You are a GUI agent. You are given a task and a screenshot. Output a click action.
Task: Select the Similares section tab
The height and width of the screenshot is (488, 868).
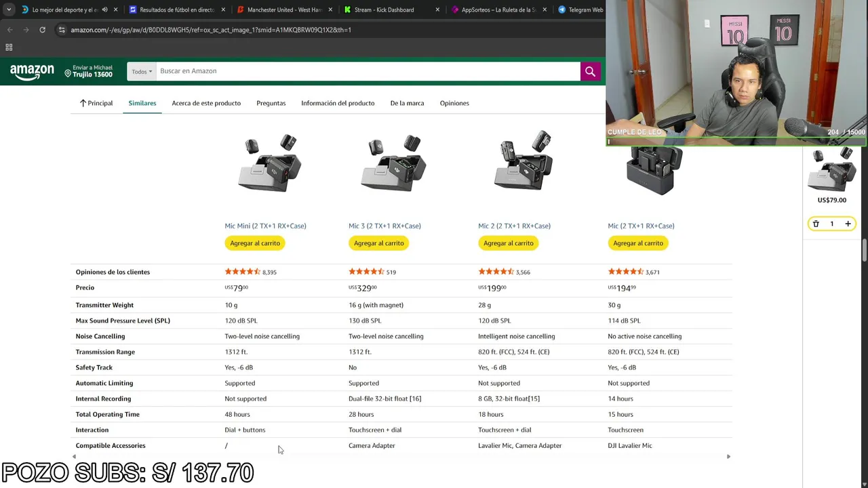(142, 103)
